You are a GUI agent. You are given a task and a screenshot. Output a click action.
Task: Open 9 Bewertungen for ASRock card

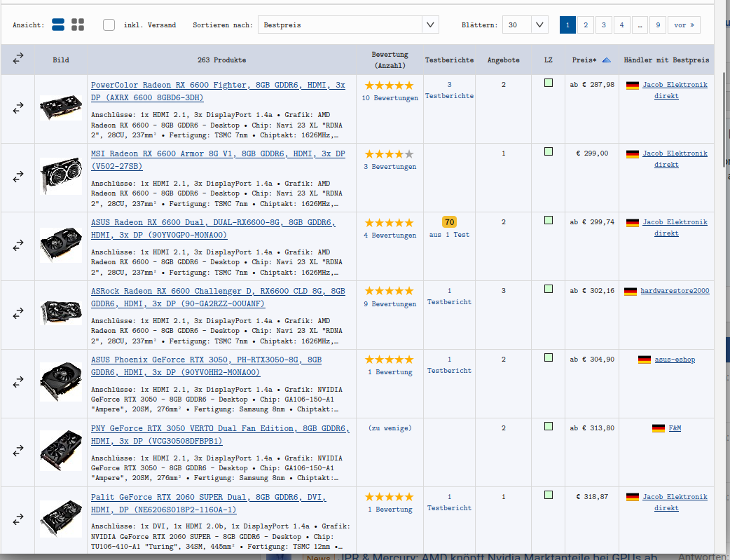[x=390, y=303]
